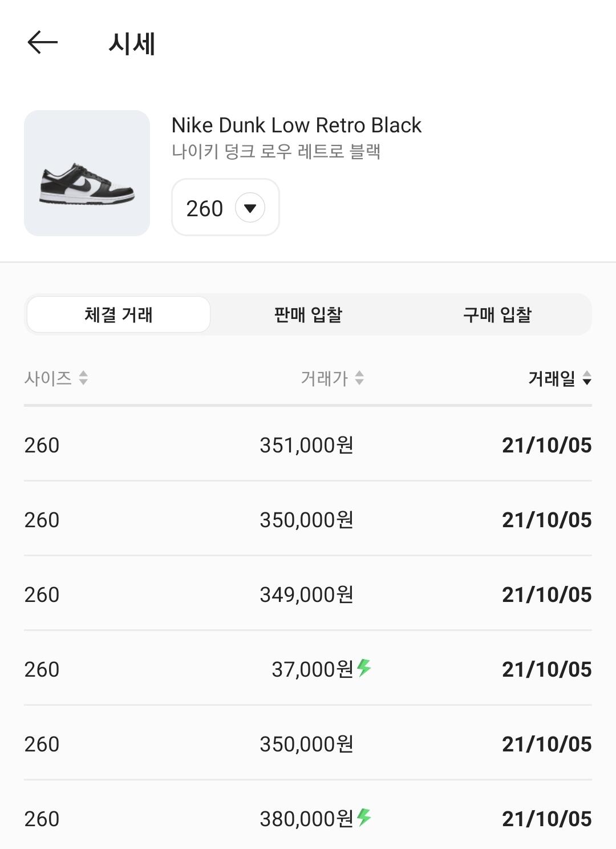Switch to the 구매 입찰 tab

pos(497,314)
